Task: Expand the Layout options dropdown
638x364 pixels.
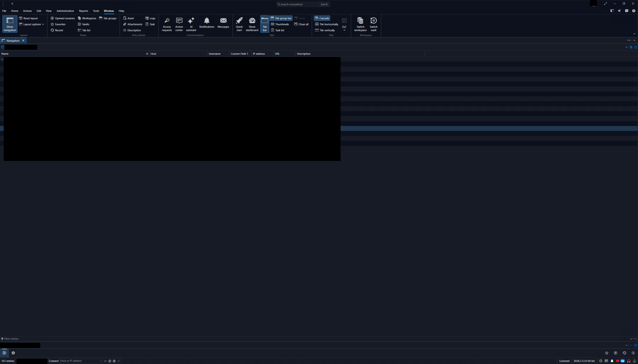Action: click(31, 24)
